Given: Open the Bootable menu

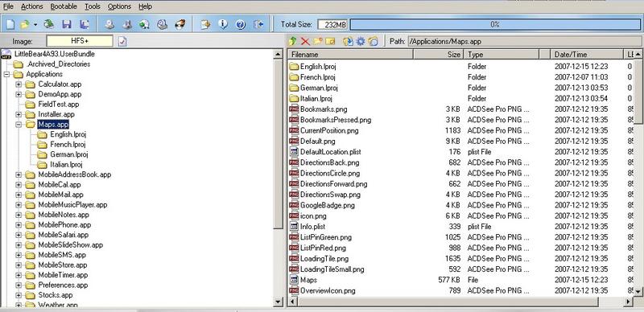Looking at the screenshot, I should [x=64, y=6].
